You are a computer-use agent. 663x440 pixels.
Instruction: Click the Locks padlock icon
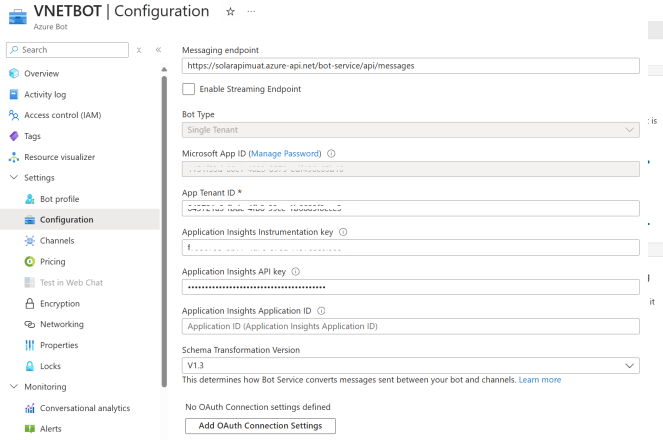click(x=30, y=366)
